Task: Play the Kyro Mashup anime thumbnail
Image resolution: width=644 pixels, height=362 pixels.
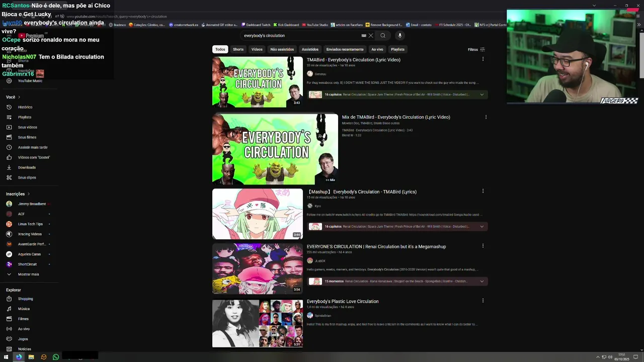Action: coord(258,214)
